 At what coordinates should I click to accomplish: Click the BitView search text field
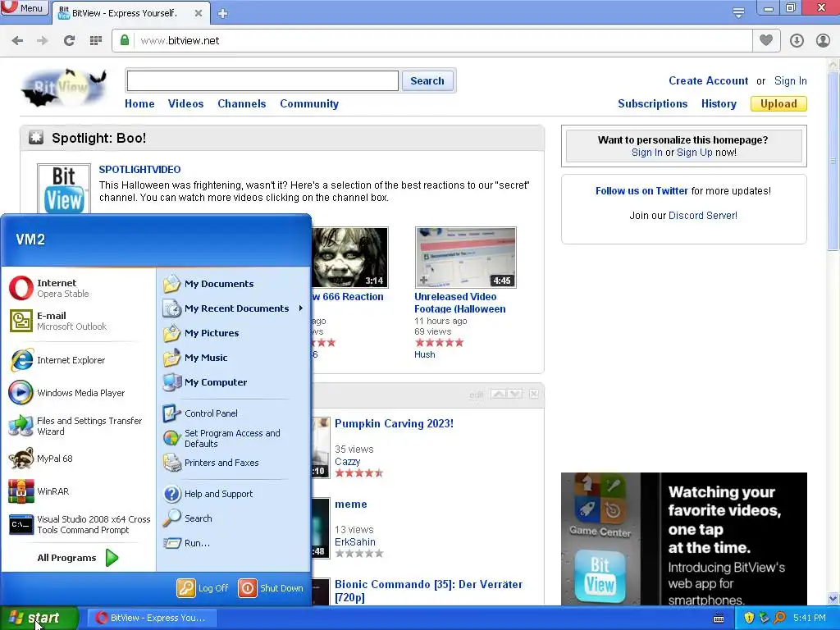point(262,81)
